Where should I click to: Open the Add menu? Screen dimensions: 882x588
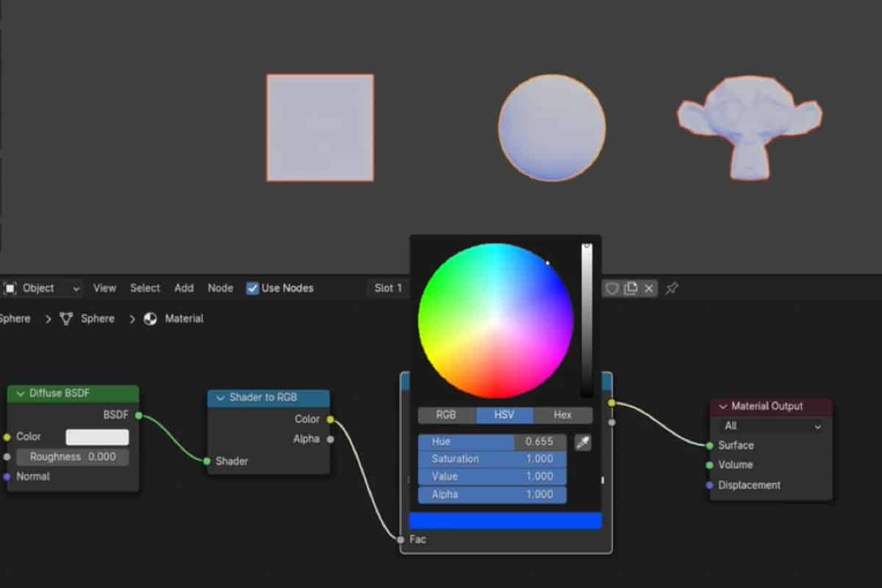pyautogui.click(x=184, y=288)
